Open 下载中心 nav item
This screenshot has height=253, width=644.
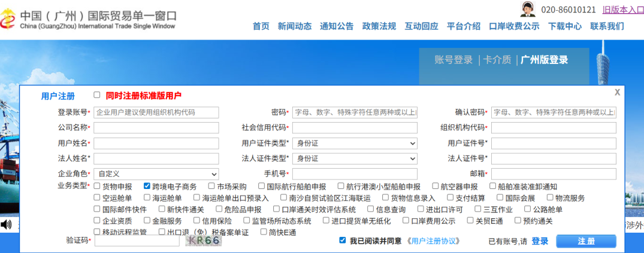click(565, 26)
